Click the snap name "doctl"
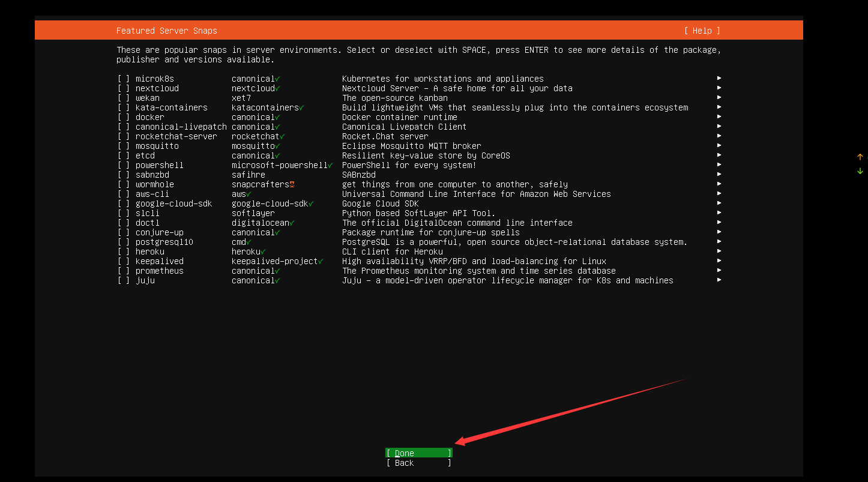Viewport: 868px width, 482px height. coord(148,223)
